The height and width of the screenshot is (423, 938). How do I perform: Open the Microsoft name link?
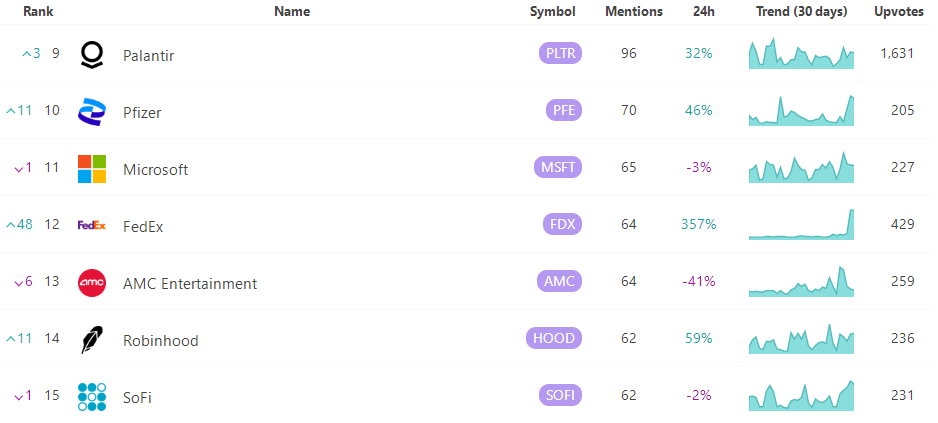point(156,169)
